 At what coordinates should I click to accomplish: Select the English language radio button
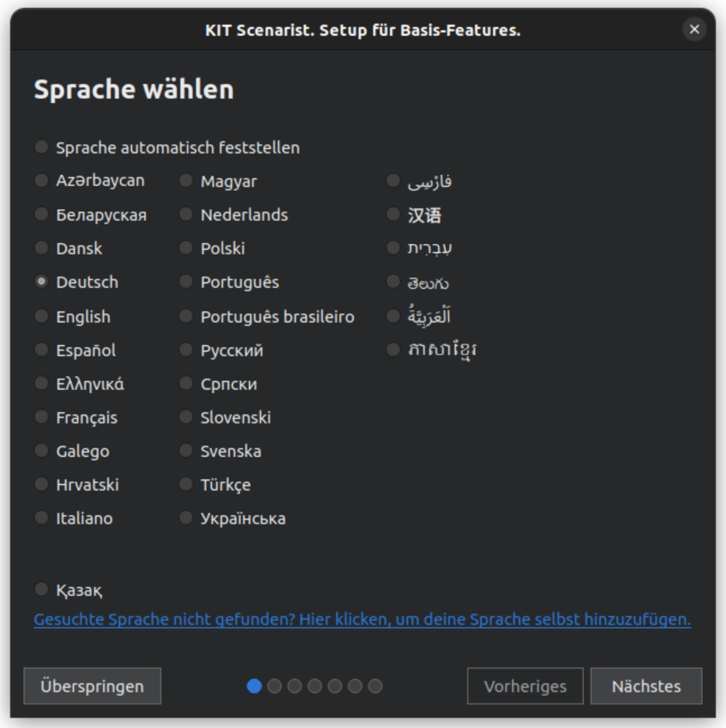[x=41, y=316]
